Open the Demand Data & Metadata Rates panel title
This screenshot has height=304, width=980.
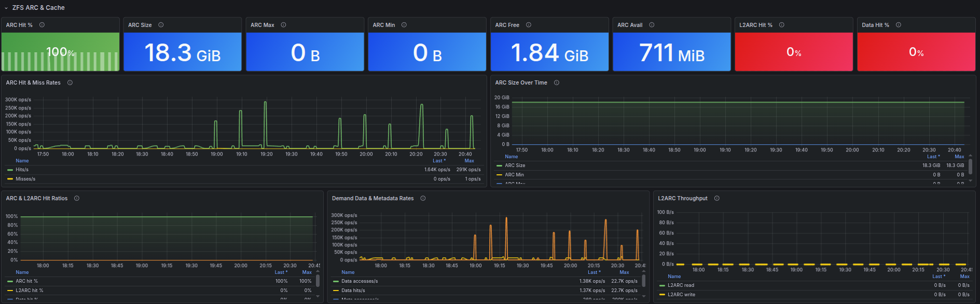point(372,198)
